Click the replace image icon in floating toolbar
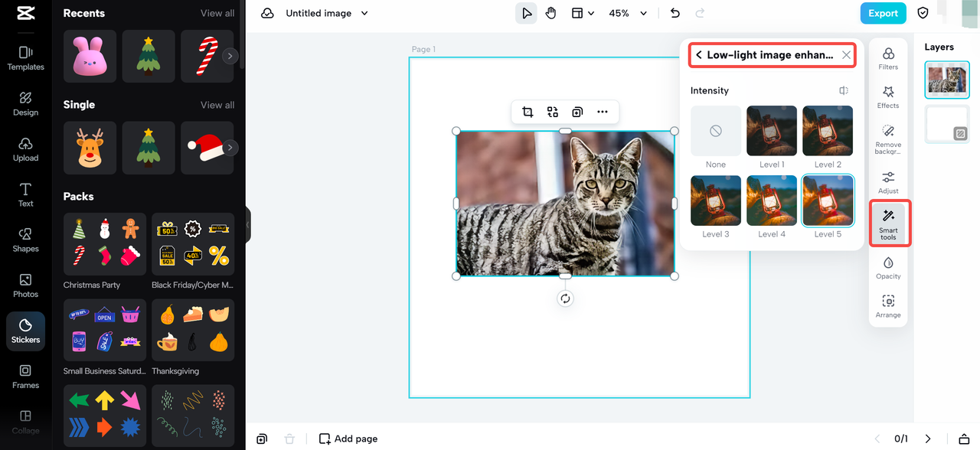 click(x=553, y=112)
